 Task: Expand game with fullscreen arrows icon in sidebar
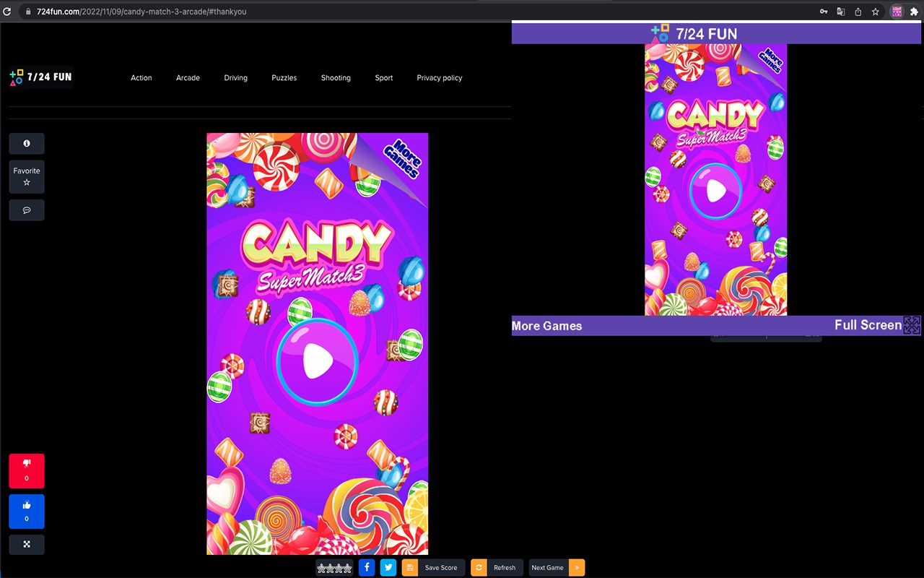[27, 544]
